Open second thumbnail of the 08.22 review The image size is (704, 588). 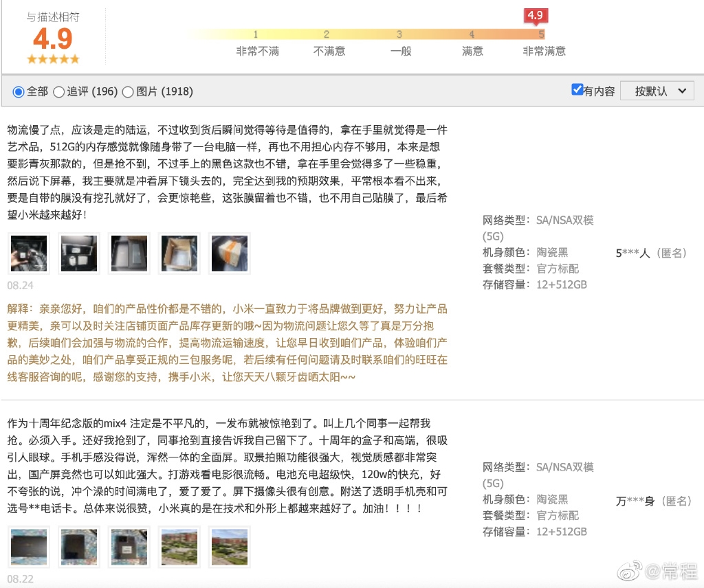point(79,547)
